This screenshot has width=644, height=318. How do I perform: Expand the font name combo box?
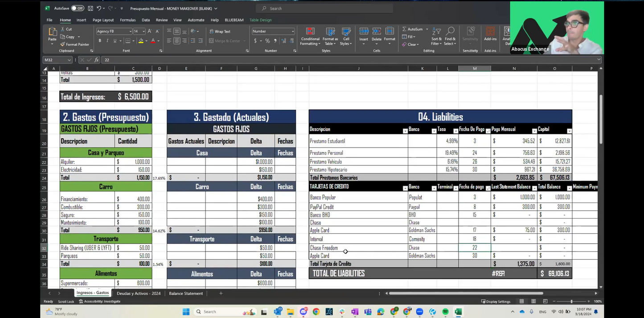pyautogui.click(x=130, y=31)
